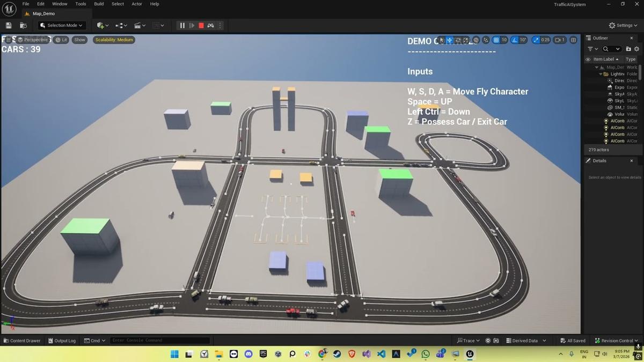Open the Help menu
644x362 pixels.
click(155, 4)
